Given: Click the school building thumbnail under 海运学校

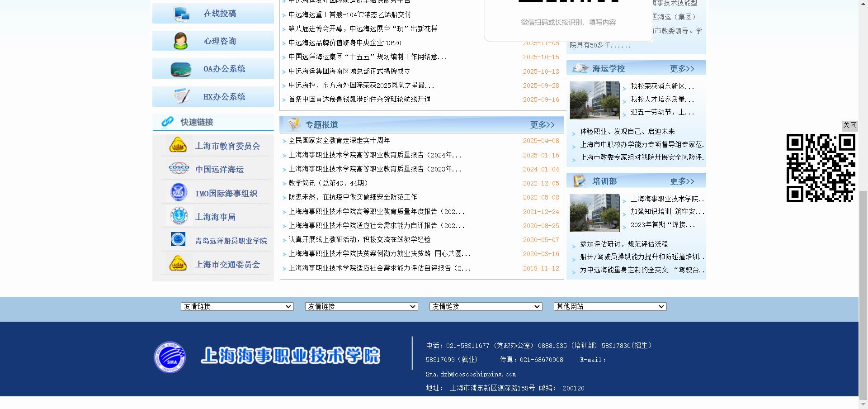Looking at the screenshot, I should [594, 100].
